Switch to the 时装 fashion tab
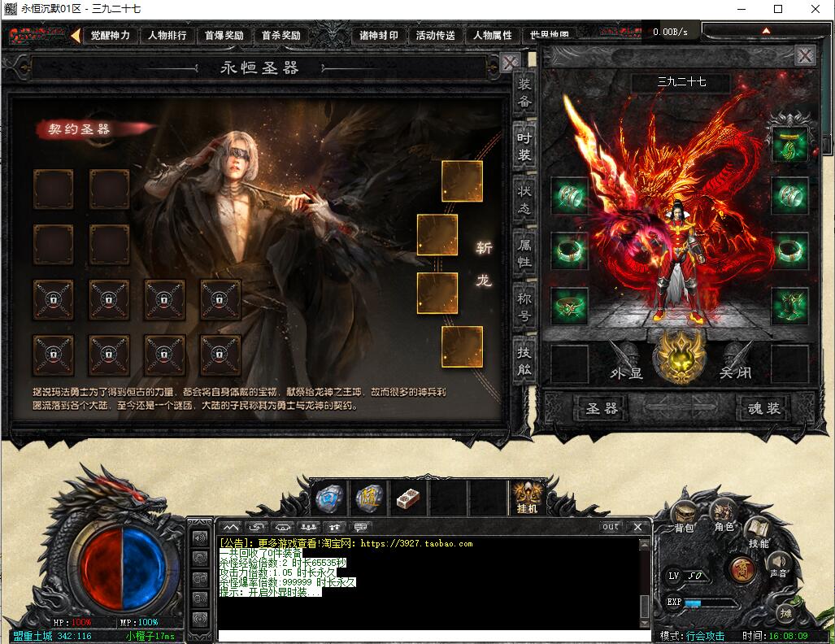The width and height of the screenshot is (835, 644). pos(524,146)
